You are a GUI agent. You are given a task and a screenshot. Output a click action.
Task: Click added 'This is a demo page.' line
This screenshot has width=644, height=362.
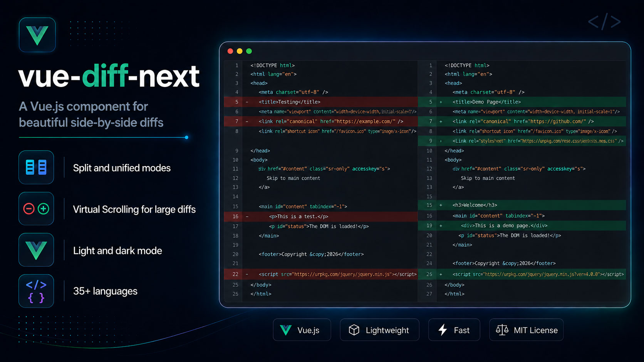(522, 226)
